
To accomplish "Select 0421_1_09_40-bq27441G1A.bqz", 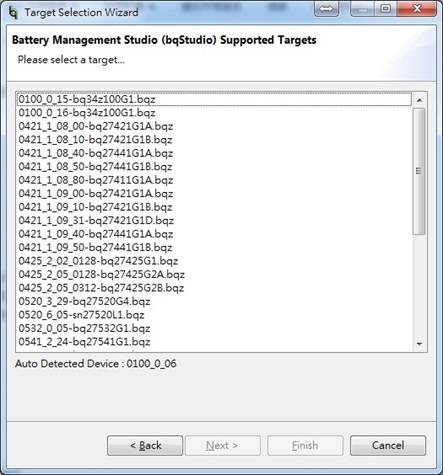I will click(214, 234).
